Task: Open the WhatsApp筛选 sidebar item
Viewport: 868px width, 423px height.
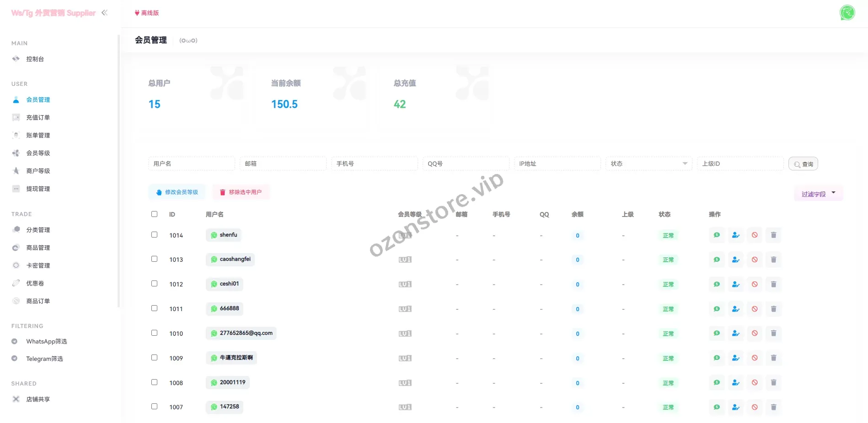Action: pos(46,342)
